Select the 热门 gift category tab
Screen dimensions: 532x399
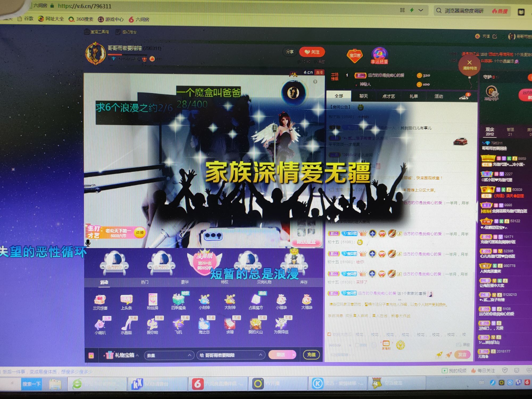[145, 282]
